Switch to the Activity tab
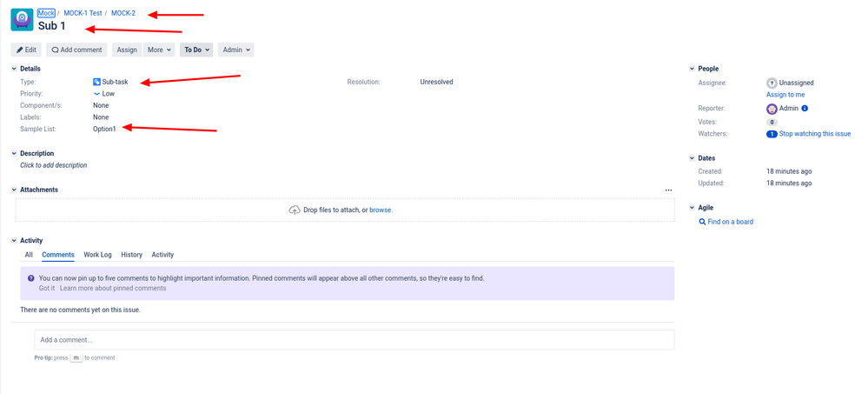Viewport: 868px width, 394px height. 162,255
